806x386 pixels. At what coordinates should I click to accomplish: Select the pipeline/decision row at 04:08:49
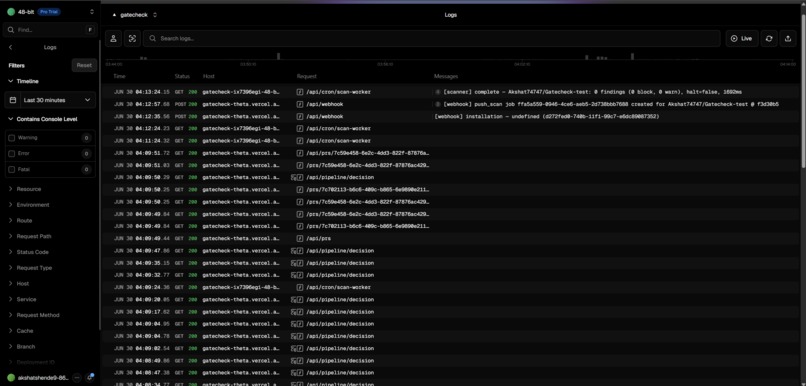451,361
